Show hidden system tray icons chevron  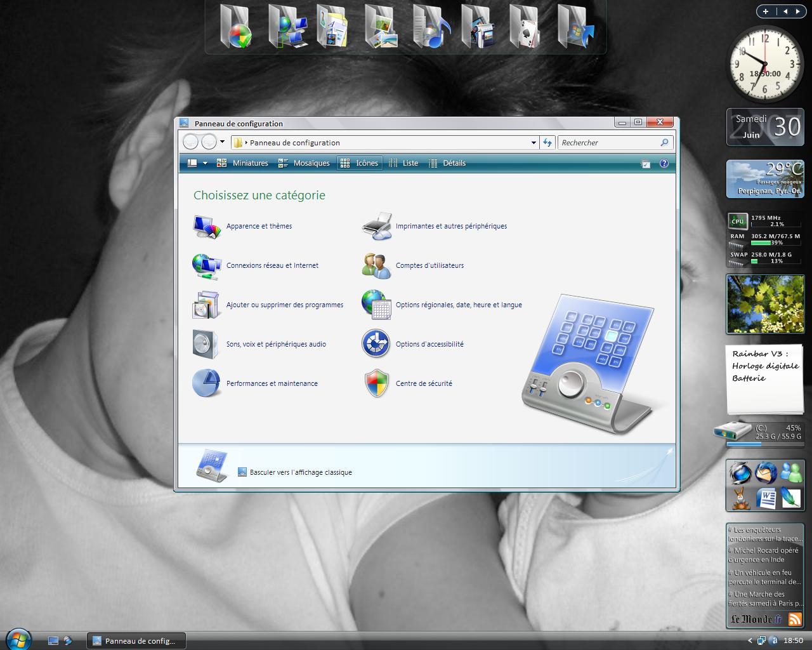750,640
